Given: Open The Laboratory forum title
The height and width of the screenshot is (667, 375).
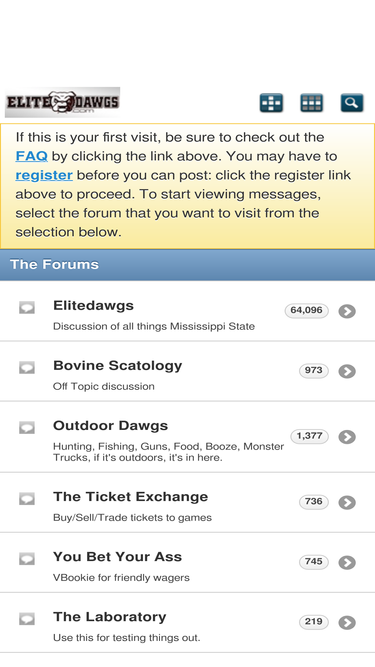Looking at the screenshot, I should coord(110,617).
